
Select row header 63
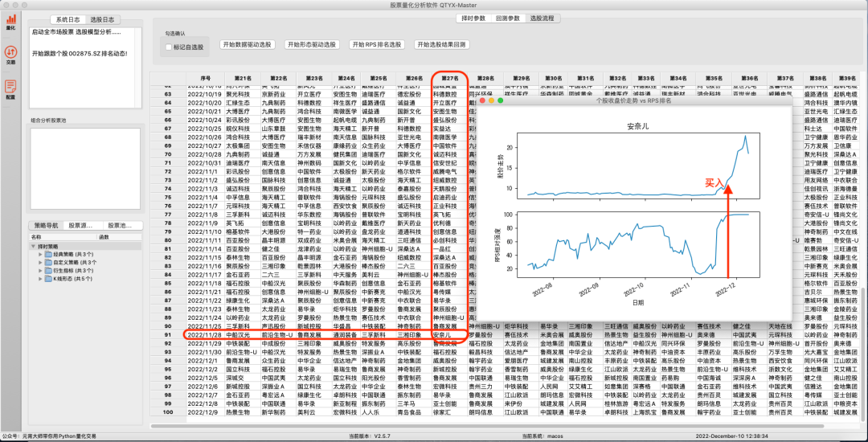click(168, 95)
